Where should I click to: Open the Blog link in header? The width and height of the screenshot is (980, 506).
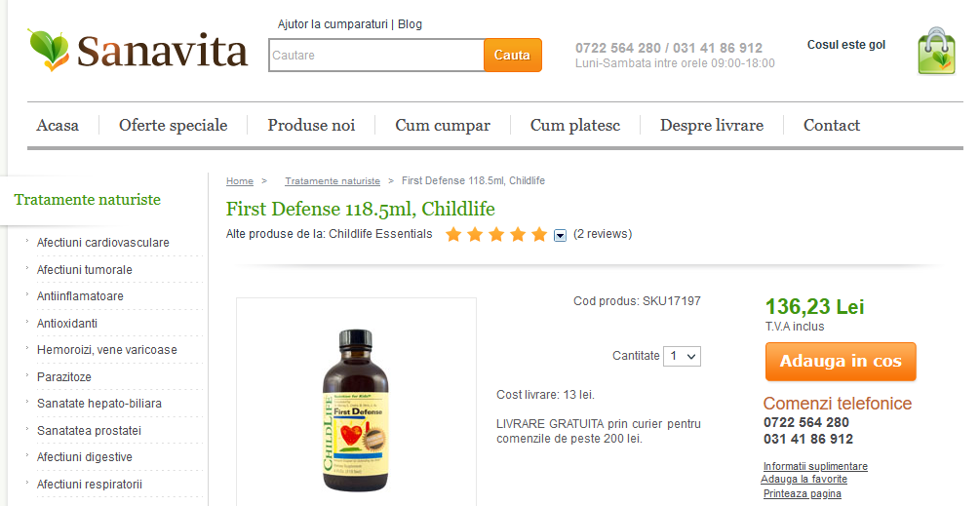pos(410,24)
